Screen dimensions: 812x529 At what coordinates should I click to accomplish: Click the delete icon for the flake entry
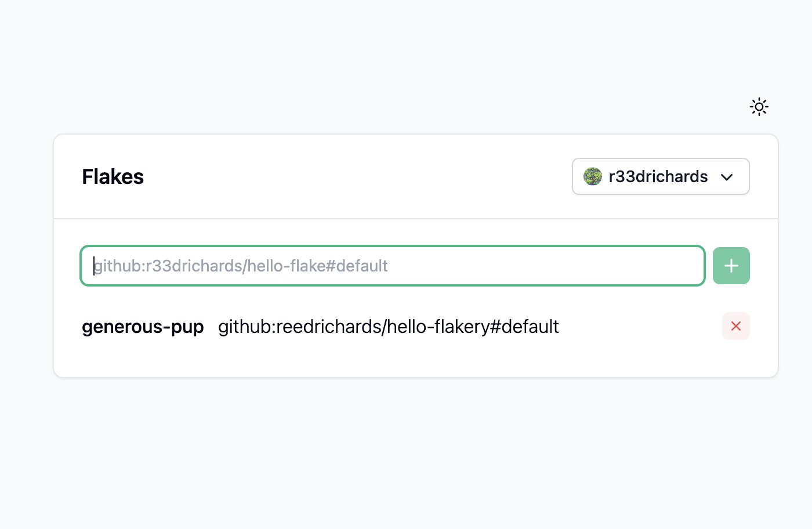(x=735, y=326)
